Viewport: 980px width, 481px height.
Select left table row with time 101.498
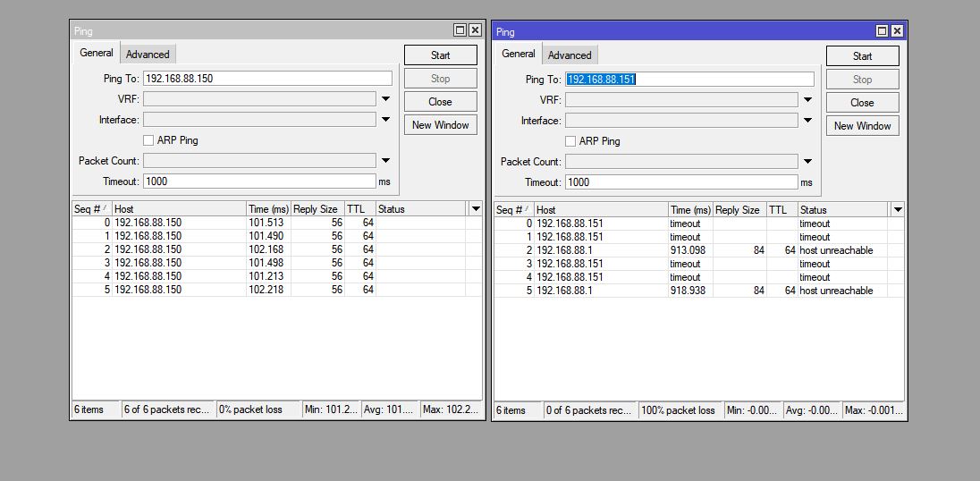coord(277,263)
